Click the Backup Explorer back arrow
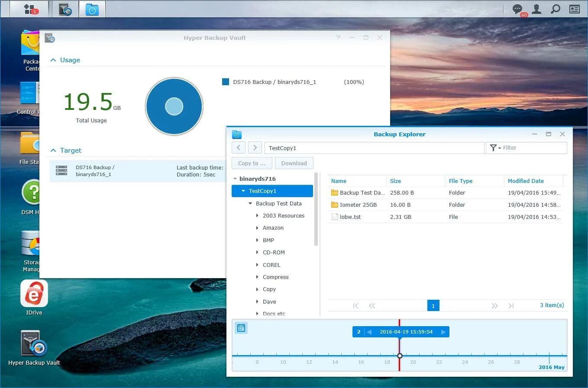The height and width of the screenshot is (388, 588). (239, 148)
